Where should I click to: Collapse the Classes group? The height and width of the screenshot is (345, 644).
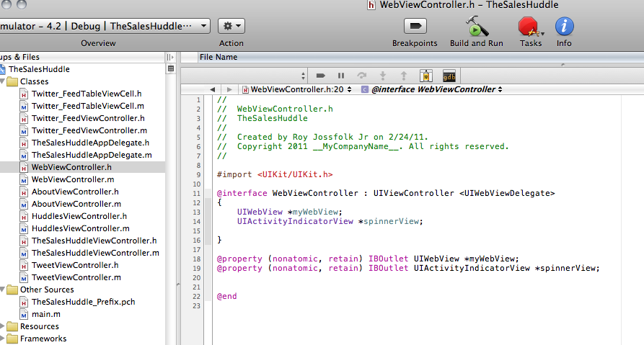point(2,81)
